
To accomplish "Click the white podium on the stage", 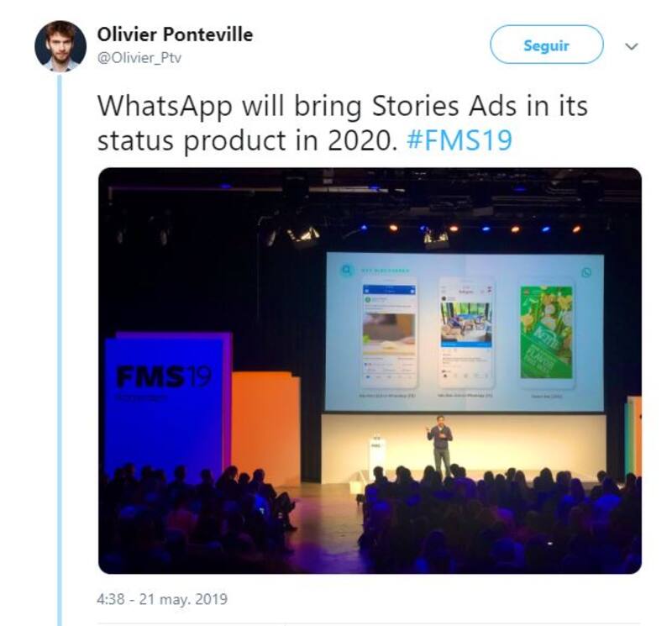I will (x=377, y=454).
